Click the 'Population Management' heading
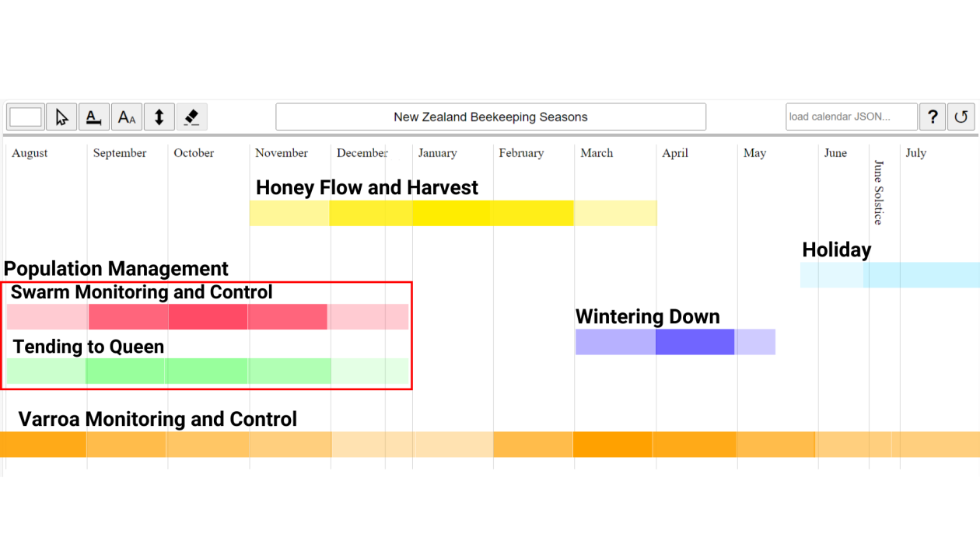 click(116, 269)
